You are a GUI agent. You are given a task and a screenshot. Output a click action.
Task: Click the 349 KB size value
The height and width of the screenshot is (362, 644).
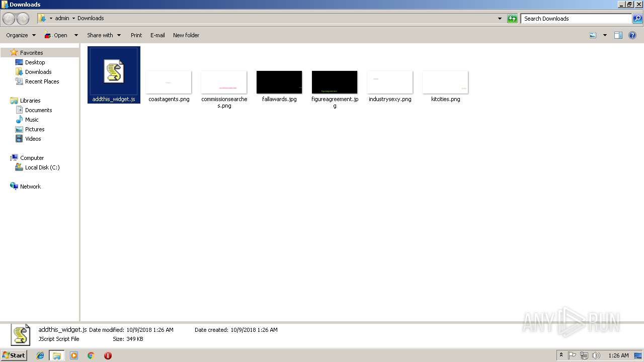pos(134,339)
